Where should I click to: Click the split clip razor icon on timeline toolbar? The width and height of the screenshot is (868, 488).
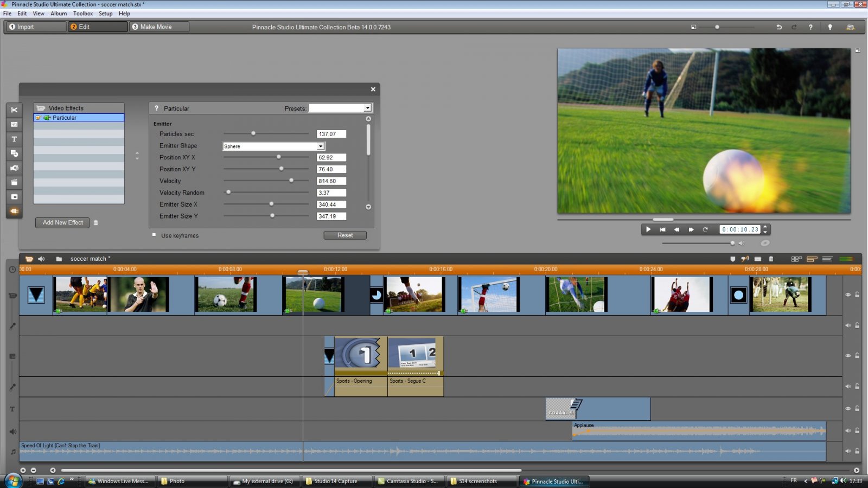pos(758,259)
